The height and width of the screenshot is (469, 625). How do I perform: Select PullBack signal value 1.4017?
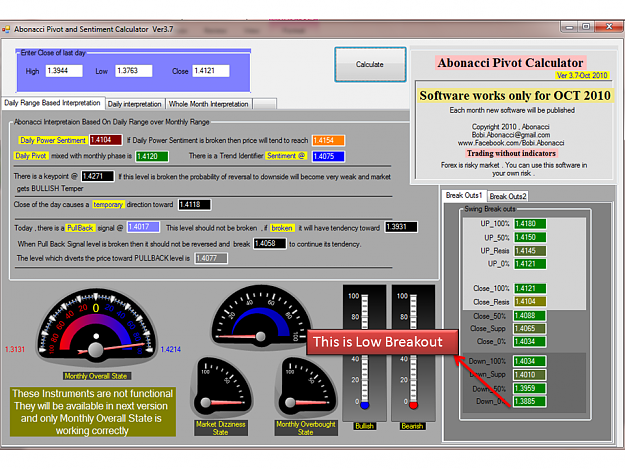pos(143,227)
